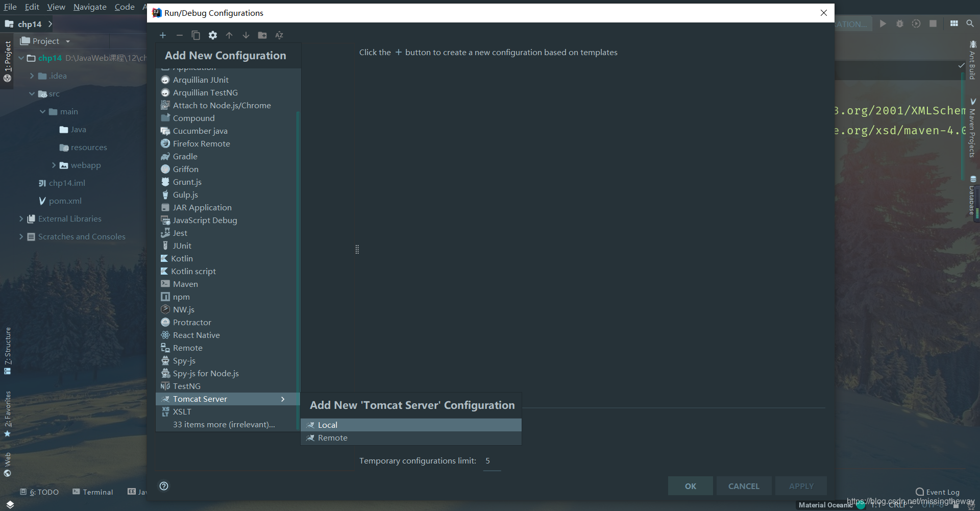Screen dimensions: 980x511
Task: Open Tomcat Server submenu entry
Action: tap(228, 399)
